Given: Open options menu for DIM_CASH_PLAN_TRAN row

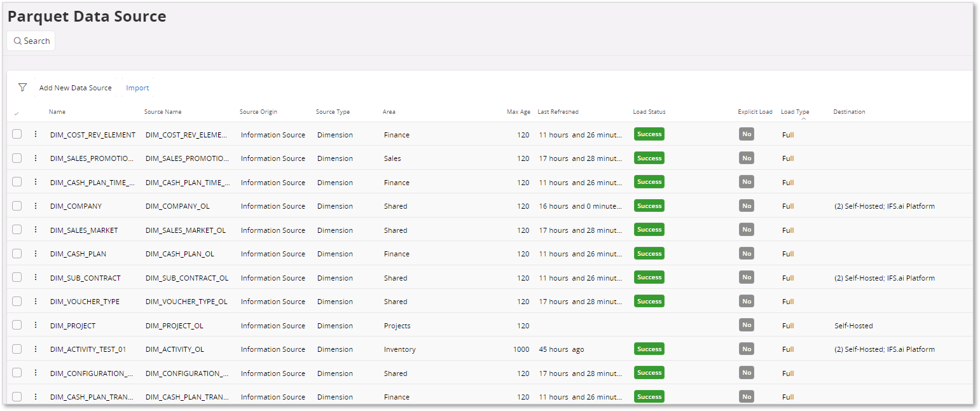Looking at the screenshot, I should 36,396.
